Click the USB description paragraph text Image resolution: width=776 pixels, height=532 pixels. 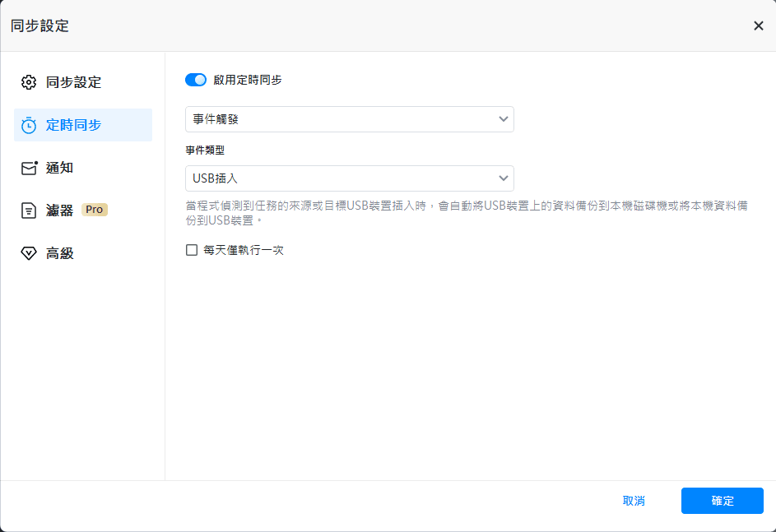(467, 213)
